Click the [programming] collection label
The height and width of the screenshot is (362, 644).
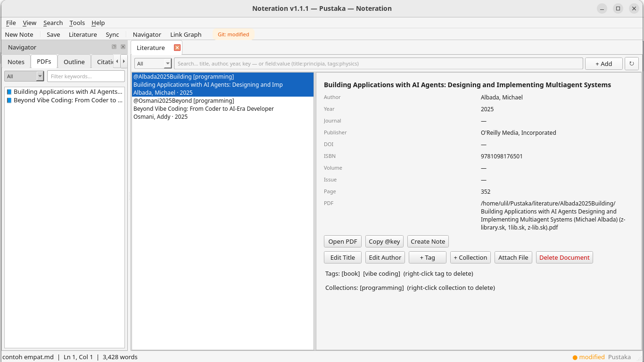point(382,288)
